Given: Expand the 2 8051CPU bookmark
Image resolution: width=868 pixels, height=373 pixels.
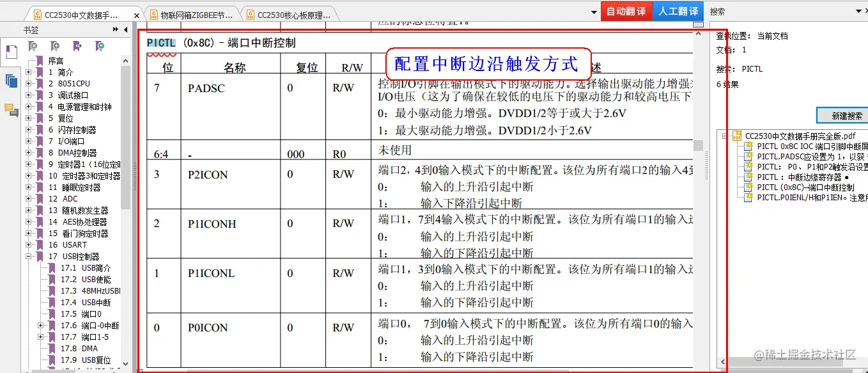Looking at the screenshot, I should pyautogui.click(x=28, y=84).
